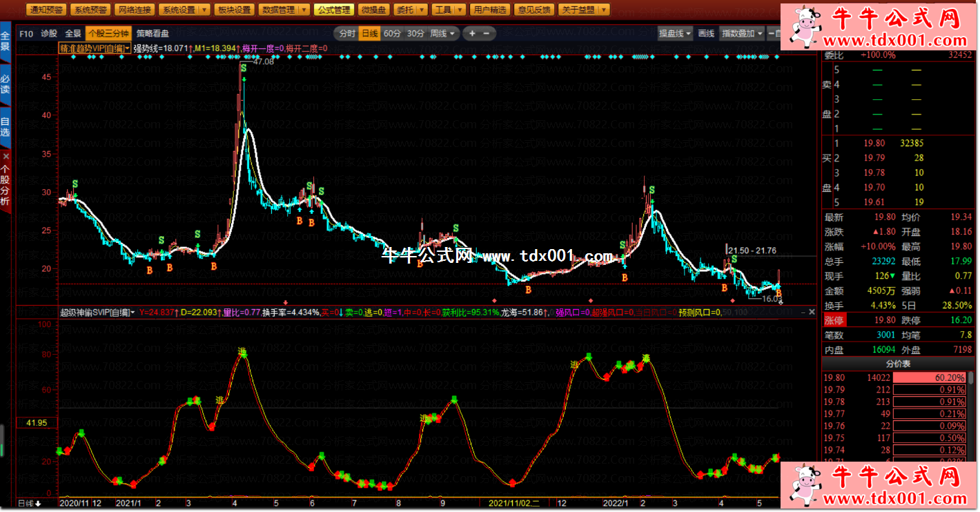The image size is (980, 512).
Task: Expand the 工具 dropdown arrow
Action: click(x=460, y=10)
